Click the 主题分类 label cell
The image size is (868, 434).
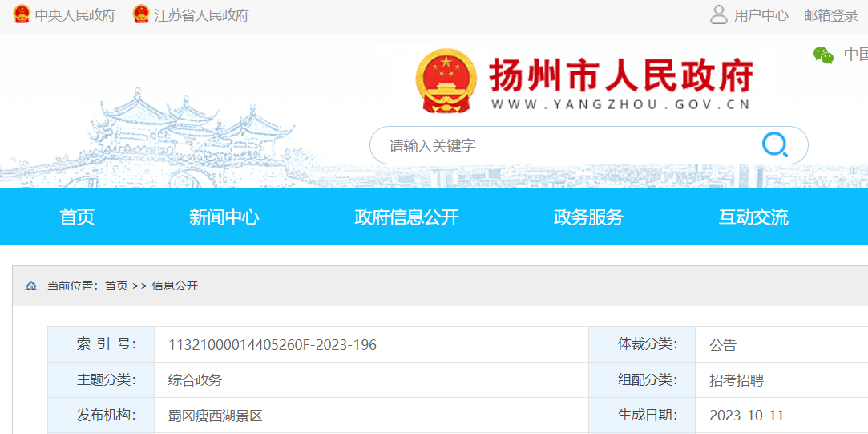101,379
